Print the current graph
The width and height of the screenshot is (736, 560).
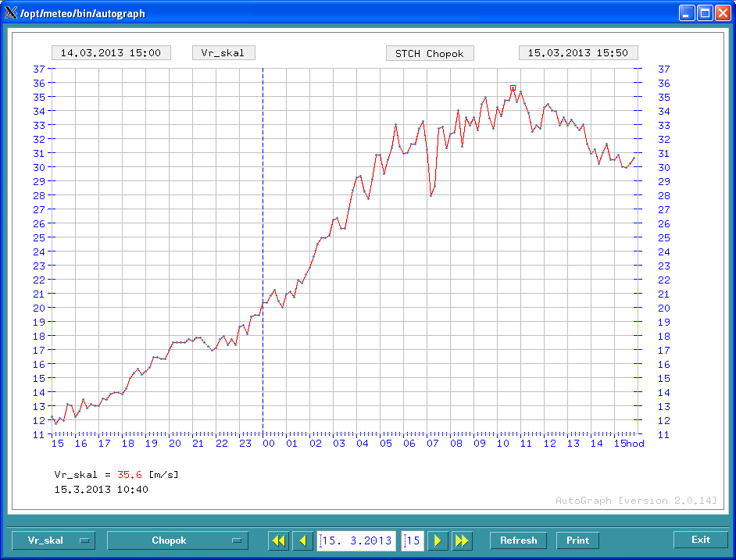point(577,540)
